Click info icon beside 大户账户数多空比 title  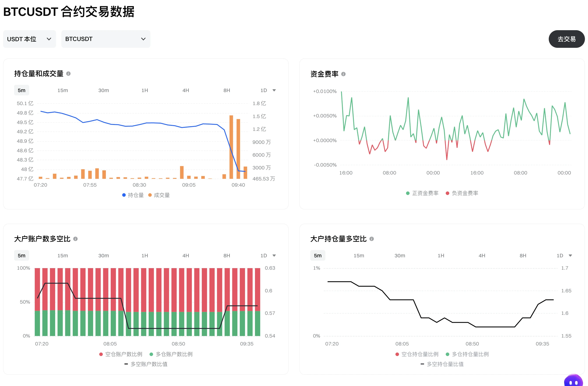tap(75, 239)
